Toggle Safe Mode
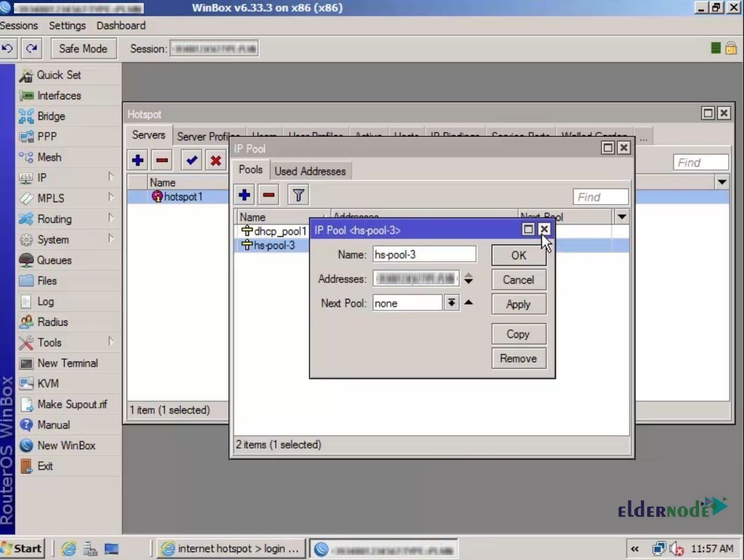Screen dimensions: 744x560 click(83, 49)
